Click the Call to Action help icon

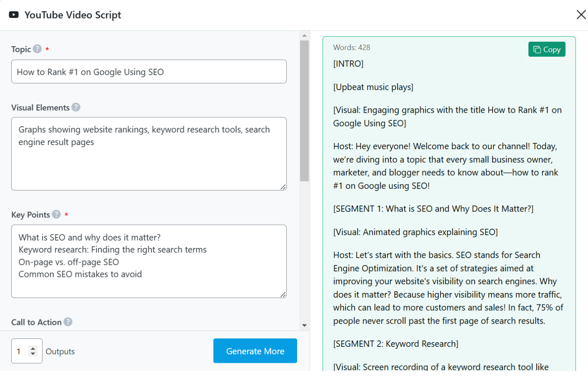click(68, 322)
